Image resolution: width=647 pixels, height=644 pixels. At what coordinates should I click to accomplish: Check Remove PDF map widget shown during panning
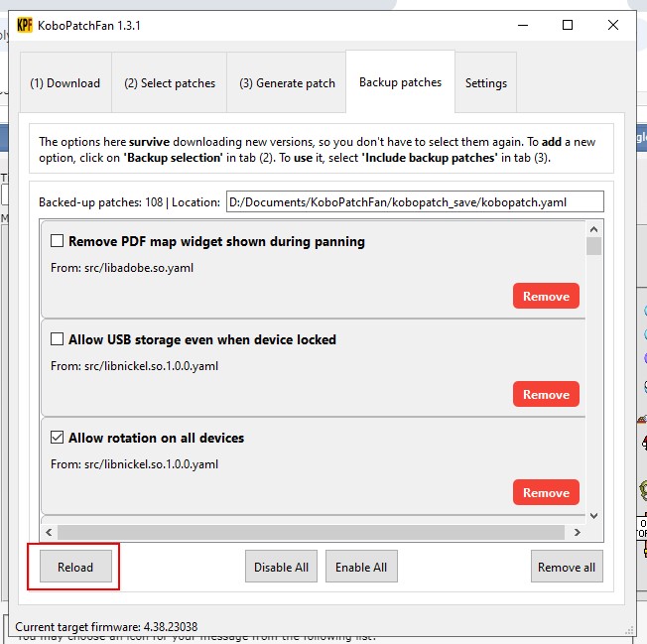point(57,241)
